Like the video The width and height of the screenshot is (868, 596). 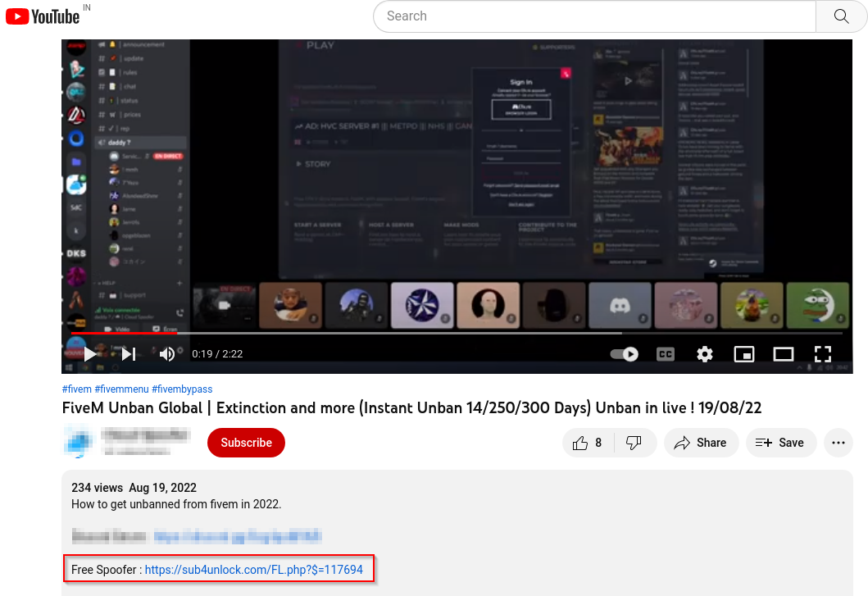click(583, 442)
